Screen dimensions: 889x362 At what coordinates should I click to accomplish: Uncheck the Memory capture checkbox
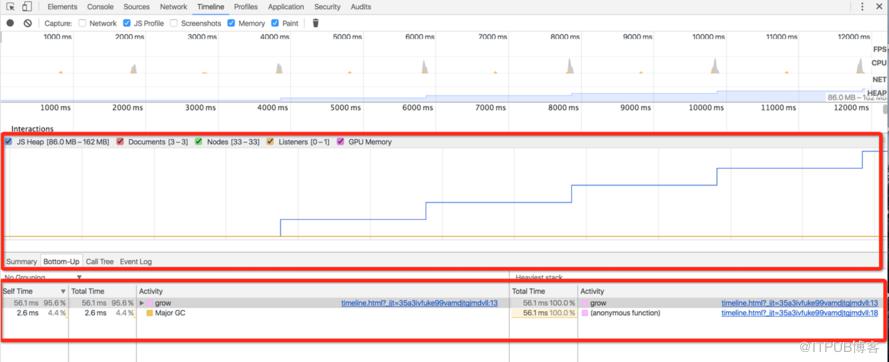click(231, 23)
